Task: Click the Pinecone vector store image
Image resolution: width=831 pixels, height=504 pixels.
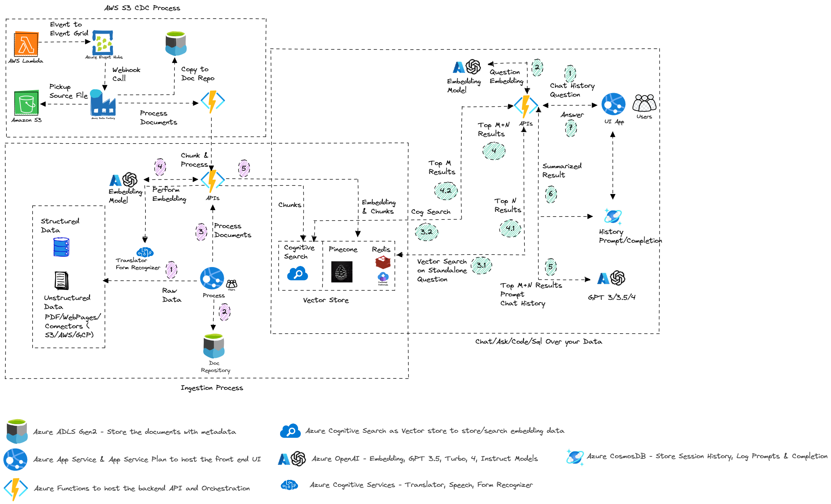Action: [x=342, y=272]
